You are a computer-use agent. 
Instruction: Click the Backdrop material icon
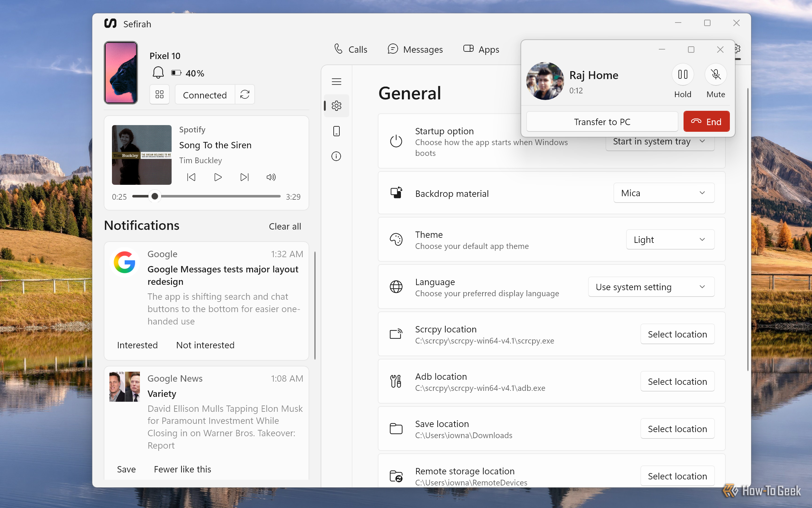(396, 193)
